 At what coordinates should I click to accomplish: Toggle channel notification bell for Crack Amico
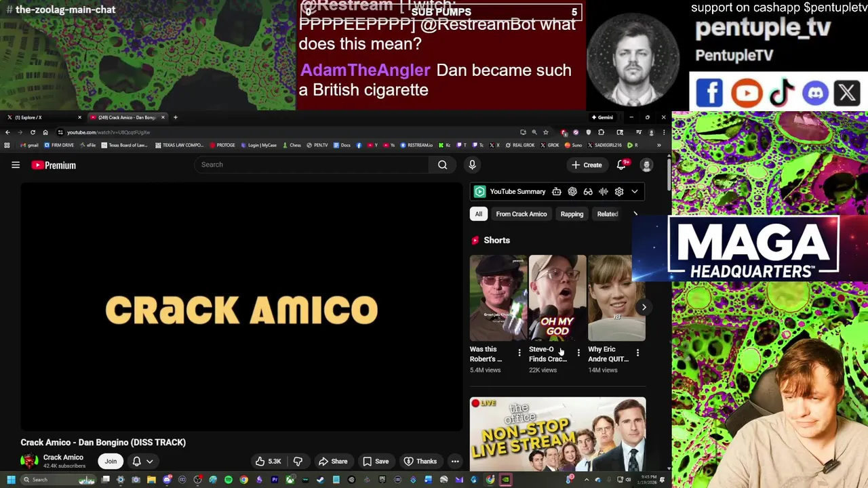click(136, 462)
